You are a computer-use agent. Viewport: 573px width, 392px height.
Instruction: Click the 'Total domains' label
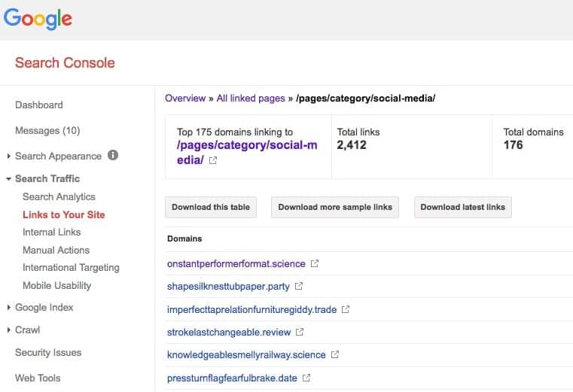[534, 132]
